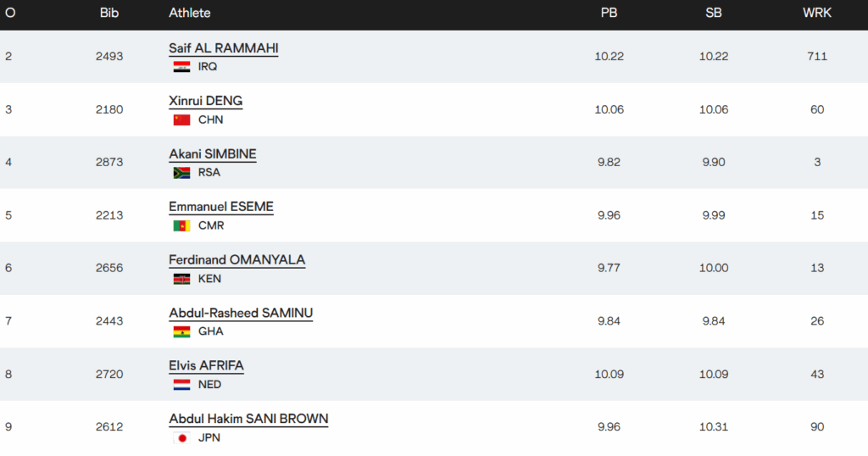This screenshot has height=456, width=868.
Task: Click the Iraq flag icon
Action: tap(181, 67)
